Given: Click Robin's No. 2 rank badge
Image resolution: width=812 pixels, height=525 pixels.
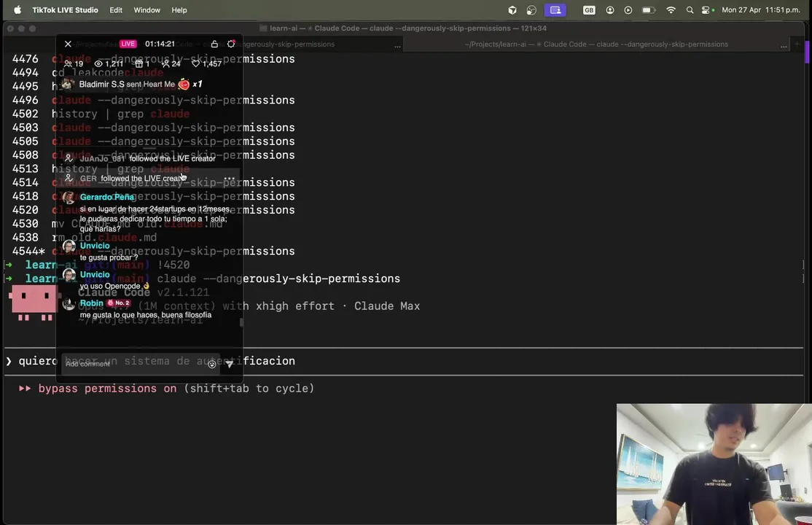Looking at the screenshot, I should click(x=119, y=303).
